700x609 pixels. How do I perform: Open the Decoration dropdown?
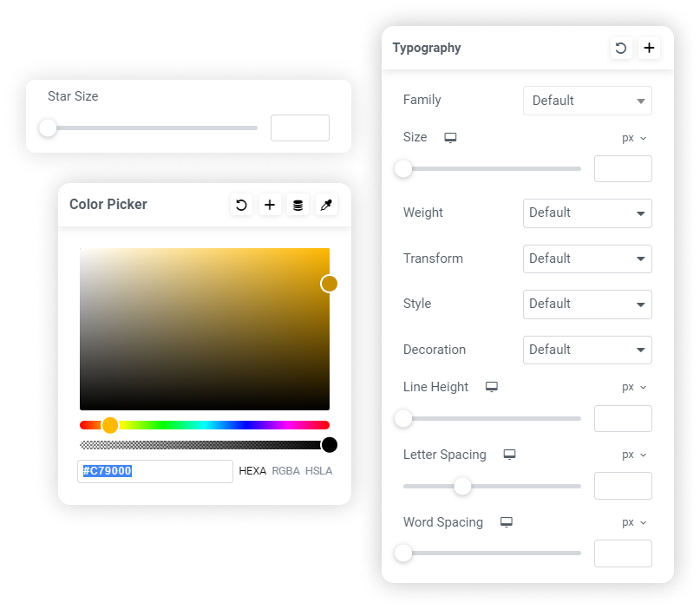[x=587, y=350]
